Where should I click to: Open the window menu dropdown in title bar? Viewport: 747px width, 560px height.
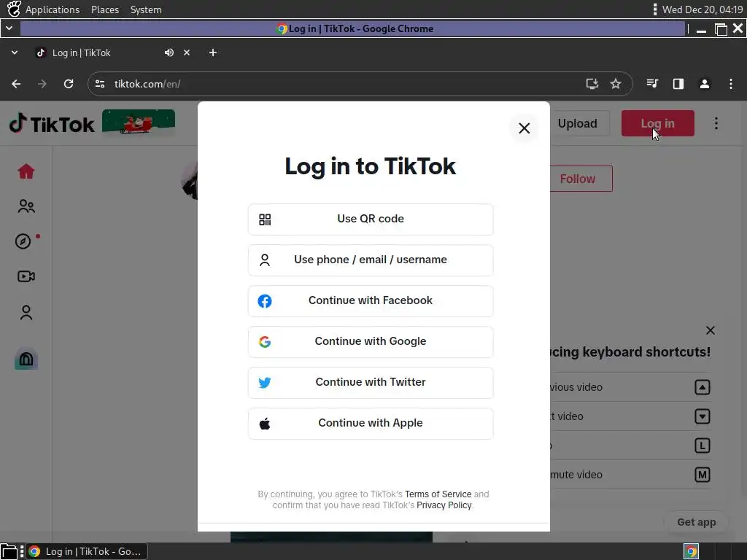[x=9, y=28]
